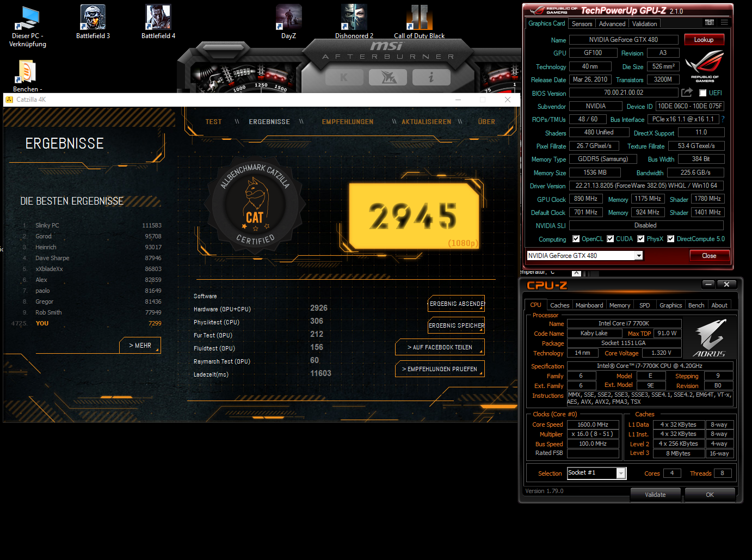
Task: Launch Battlefield 3 from the desktop
Action: (x=93, y=22)
